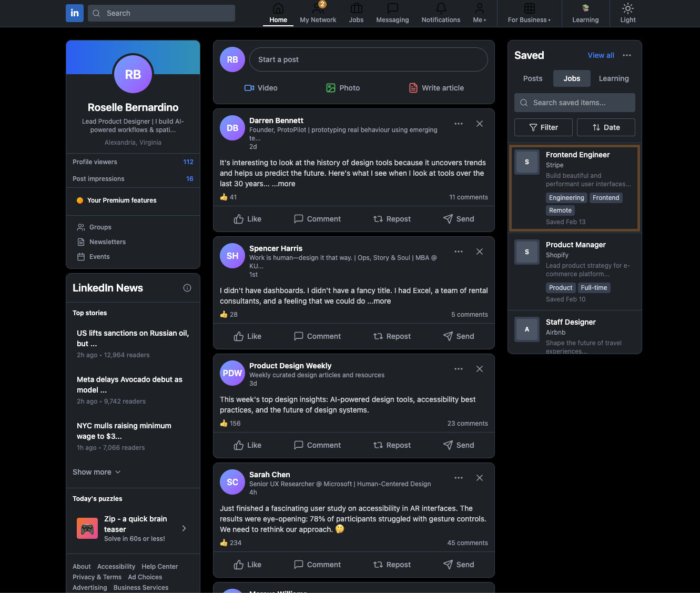This screenshot has width=700, height=593.
Task: Switch to the Posts saved tab
Action: (533, 78)
